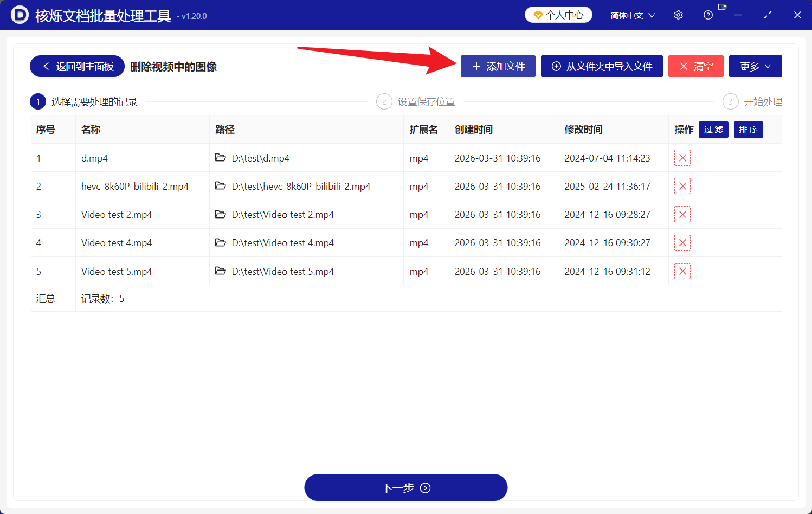Open the settings gear icon
The image size is (812, 514).
(678, 15)
